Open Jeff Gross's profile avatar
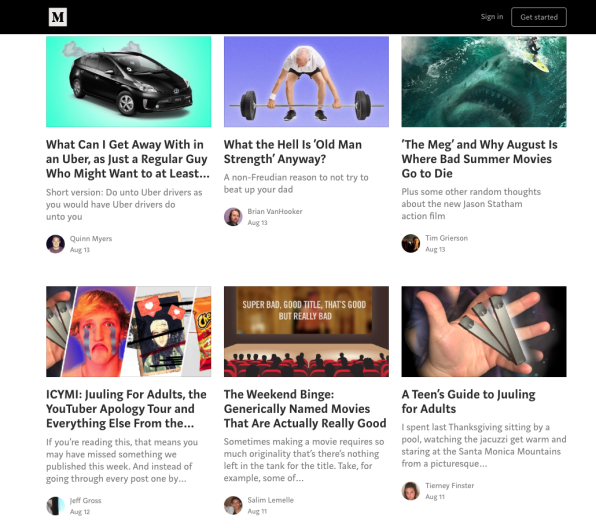Screen dimensions: 596x528 pos(55,506)
